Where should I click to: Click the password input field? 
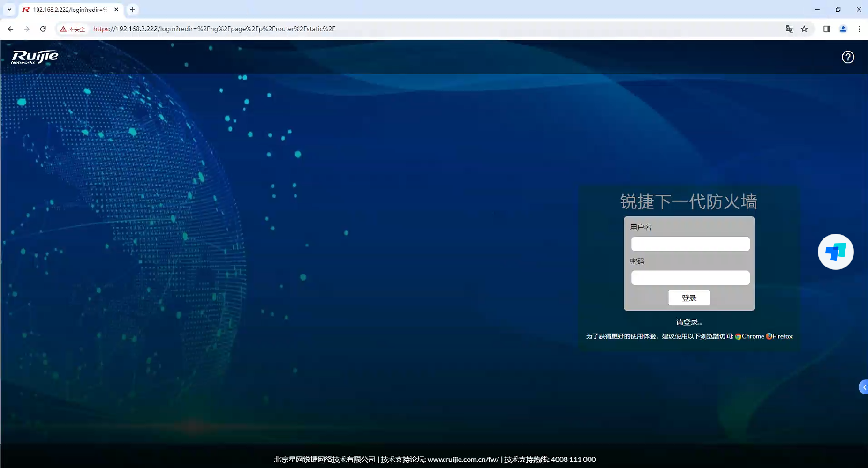pos(690,278)
